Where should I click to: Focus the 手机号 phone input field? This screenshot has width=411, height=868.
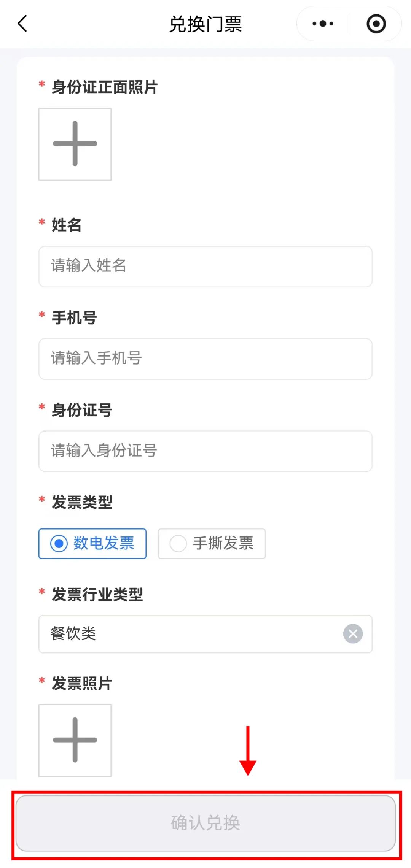pyautogui.click(x=205, y=359)
